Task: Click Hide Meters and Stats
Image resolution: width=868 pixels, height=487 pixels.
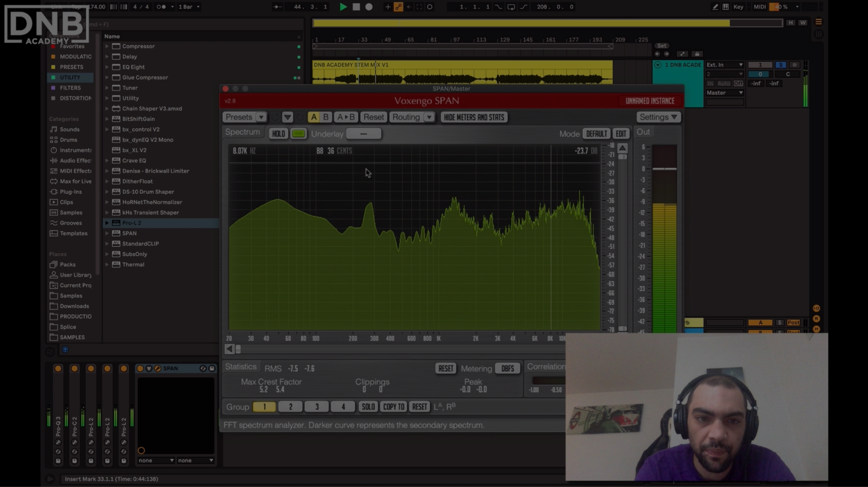Action: [x=474, y=117]
